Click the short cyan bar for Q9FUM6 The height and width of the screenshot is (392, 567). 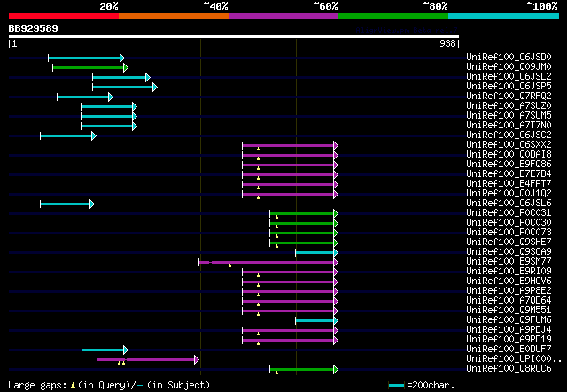tap(317, 321)
